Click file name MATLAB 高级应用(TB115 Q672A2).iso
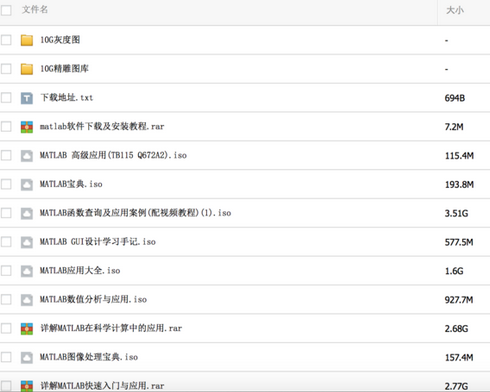This screenshot has height=392, width=490. click(113, 155)
